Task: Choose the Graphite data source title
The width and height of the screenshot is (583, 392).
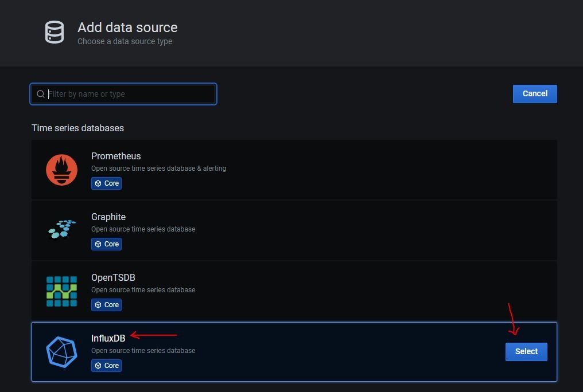Action: pyautogui.click(x=108, y=217)
